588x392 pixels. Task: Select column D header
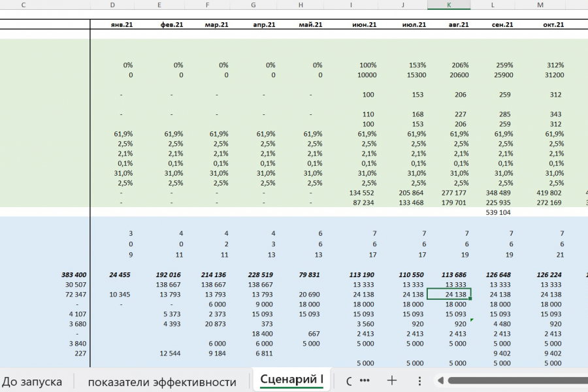pos(112,5)
